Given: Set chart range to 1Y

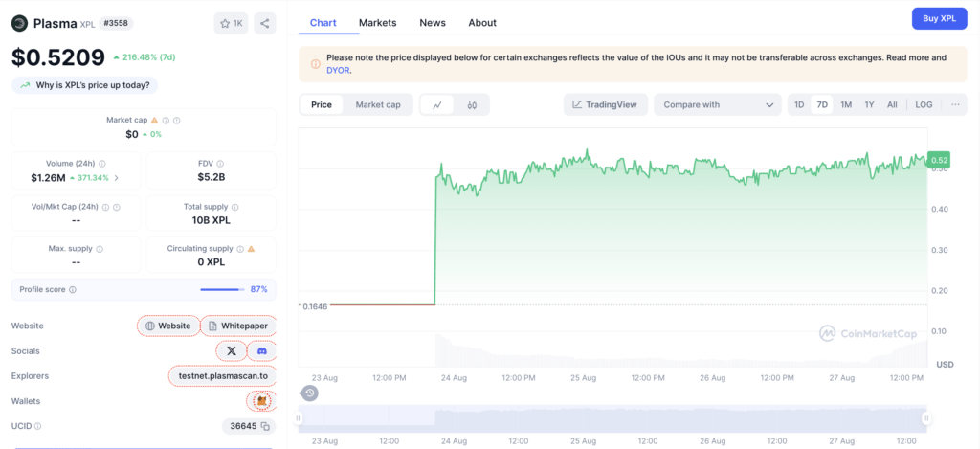Looking at the screenshot, I should [x=869, y=104].
